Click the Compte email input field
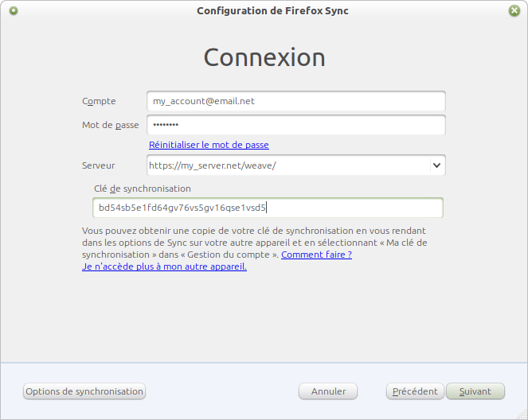The height and width of the screenshot is (420, 528). [x=295, y=102]
